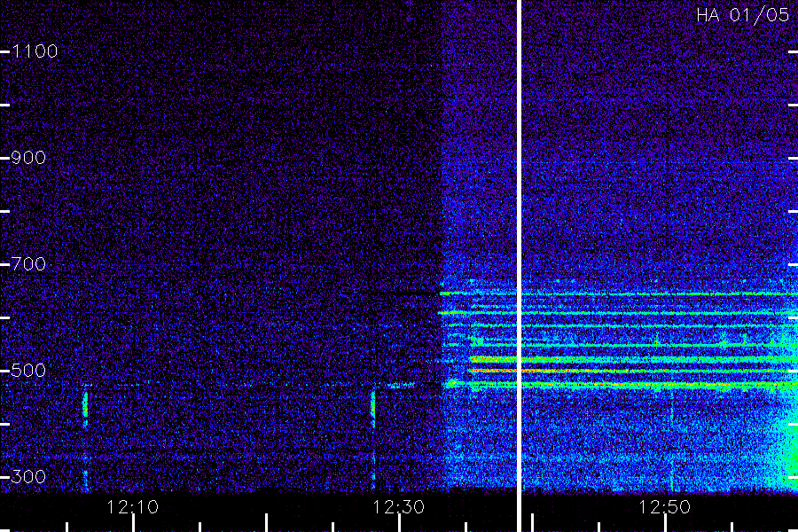Click the 300 frequency axis label

tap(28, 477)
